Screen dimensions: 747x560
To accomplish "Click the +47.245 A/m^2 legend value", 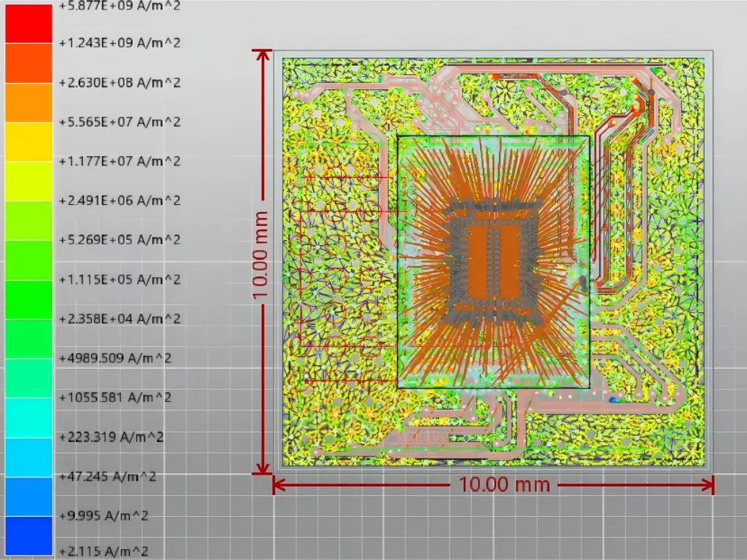I will pyautogui.click(x=107, y=476).
